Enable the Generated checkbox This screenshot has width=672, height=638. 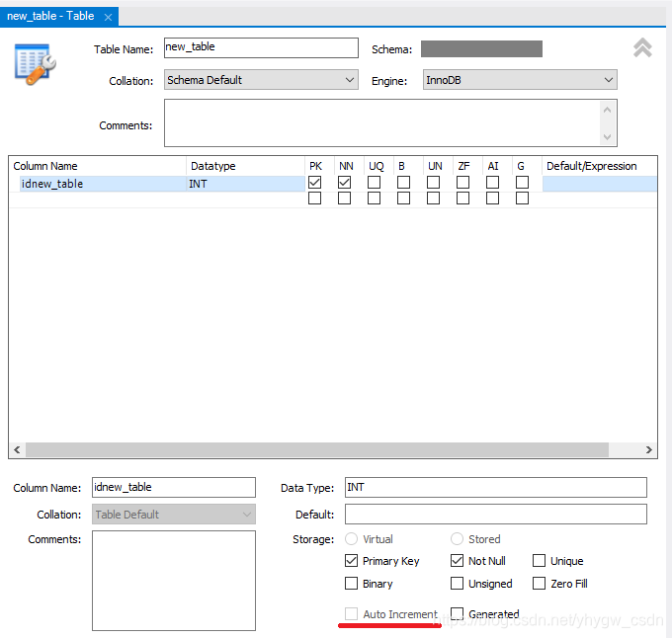click(x=457, y=613)
